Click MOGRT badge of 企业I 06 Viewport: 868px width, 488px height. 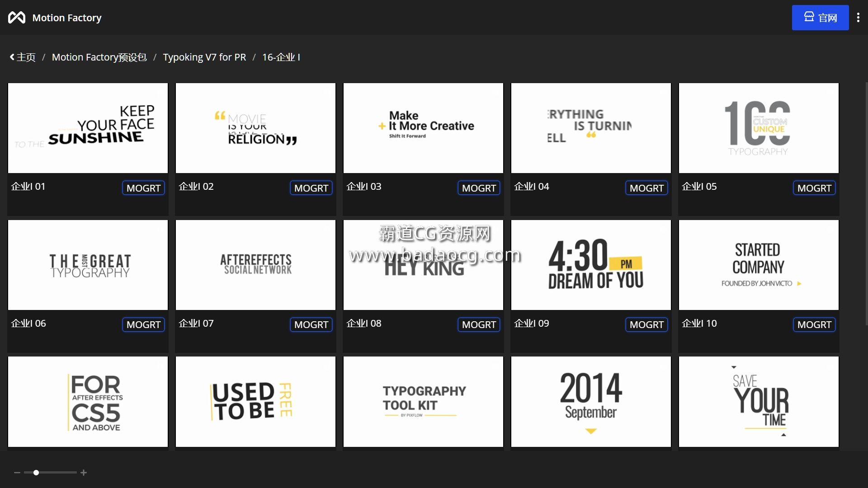(143, 324)
